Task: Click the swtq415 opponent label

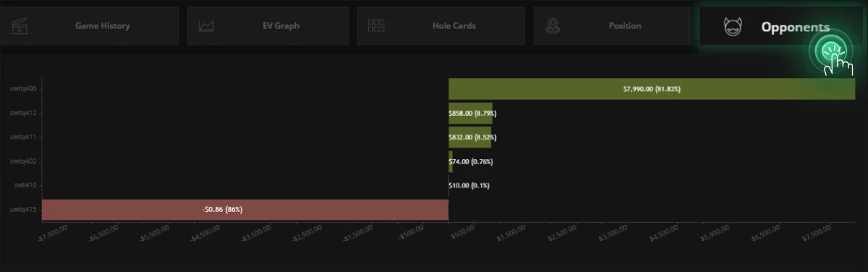Action: [24, 210]
